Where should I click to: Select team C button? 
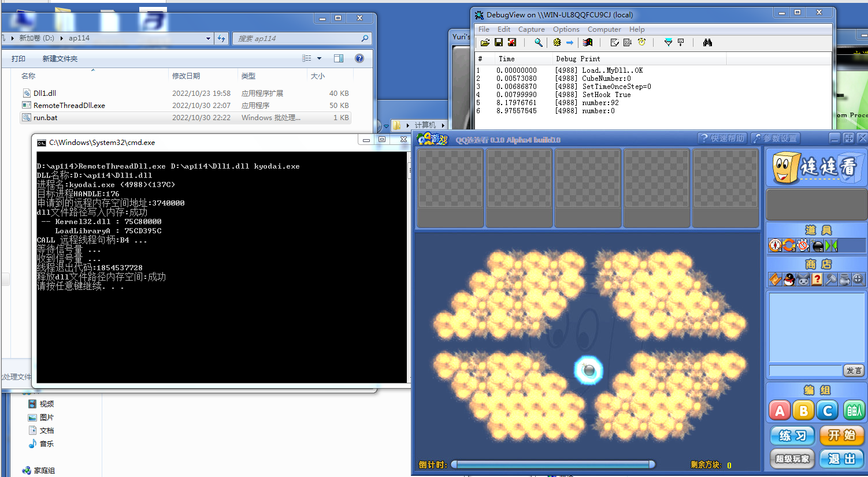[828, 411]
